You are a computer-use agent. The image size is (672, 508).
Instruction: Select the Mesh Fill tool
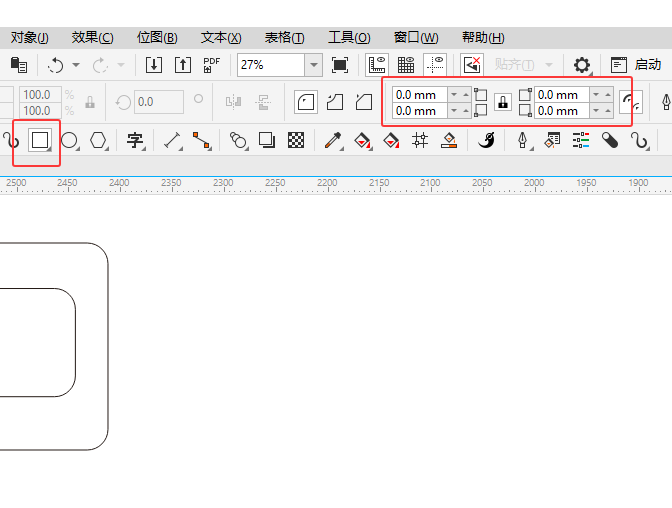pos(420,140)
